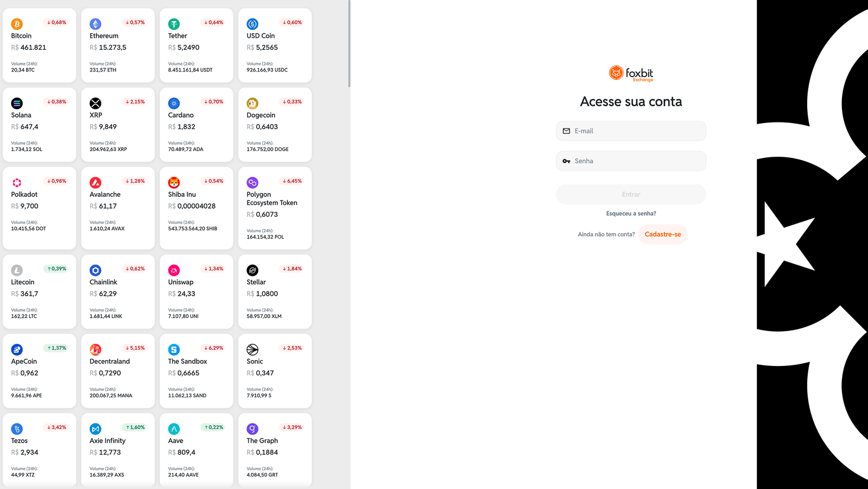Image resolution: width=868 pixels, height=489 pixels.
Task: Click the Foxbit Exchange logo
Action: [631, 73]
